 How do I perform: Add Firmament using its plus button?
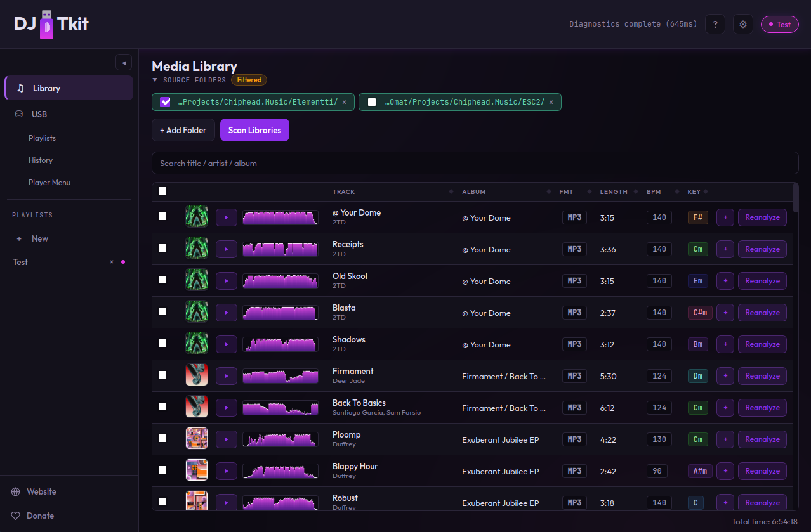coord(725,376)
